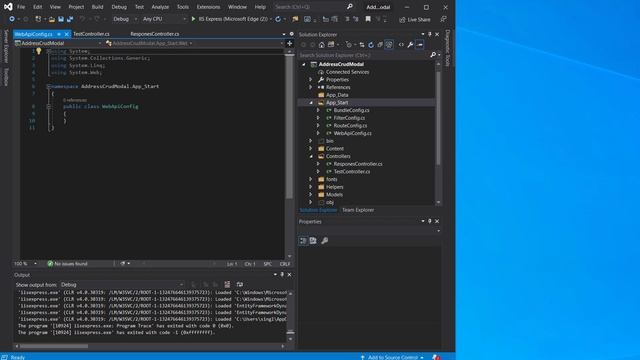
Task: Go to Home in Solution Explorer toolbar
Action: 322,45
